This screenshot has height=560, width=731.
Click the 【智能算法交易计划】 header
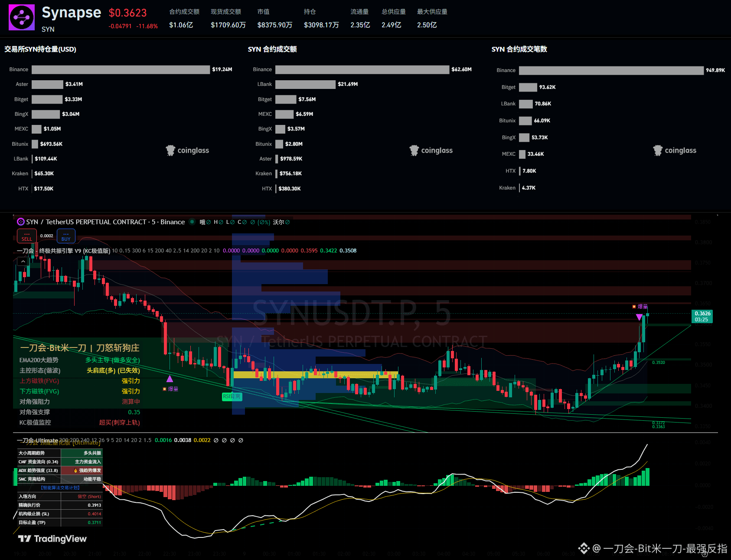pyautogui.click(x=60, y=488)
